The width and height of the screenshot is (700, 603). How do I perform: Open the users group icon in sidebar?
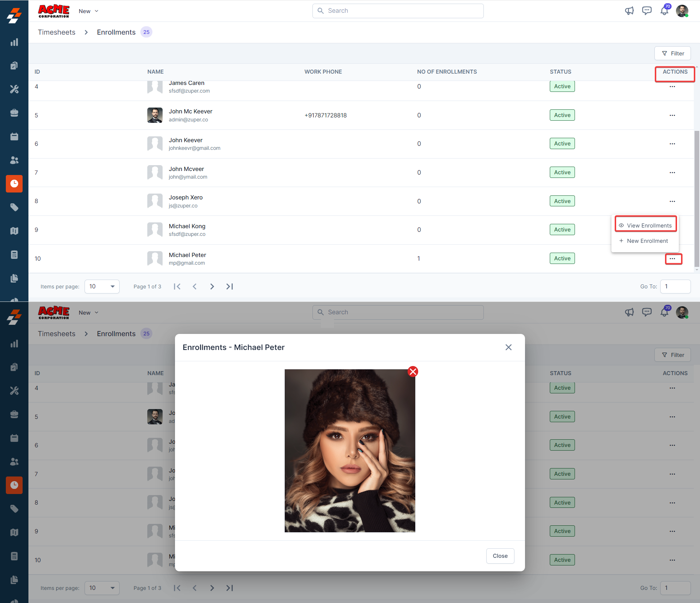(x=14, y=160)
